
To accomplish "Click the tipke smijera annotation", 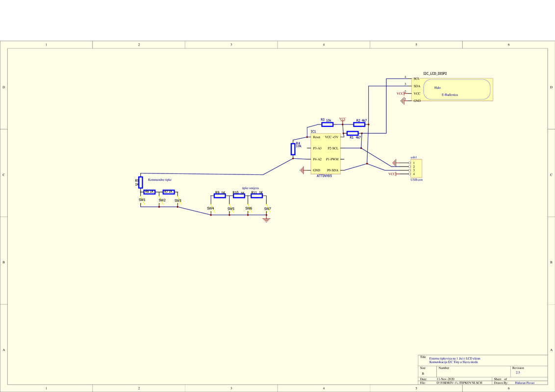I will coord(250,188).
